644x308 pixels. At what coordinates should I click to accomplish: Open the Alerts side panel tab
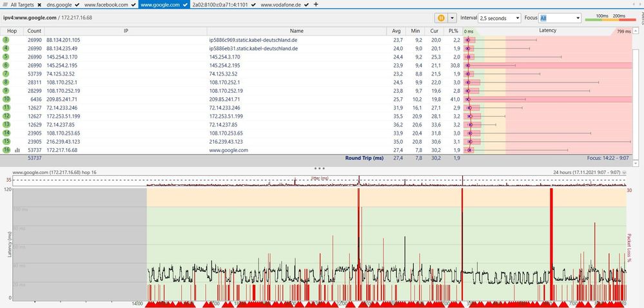641,19
